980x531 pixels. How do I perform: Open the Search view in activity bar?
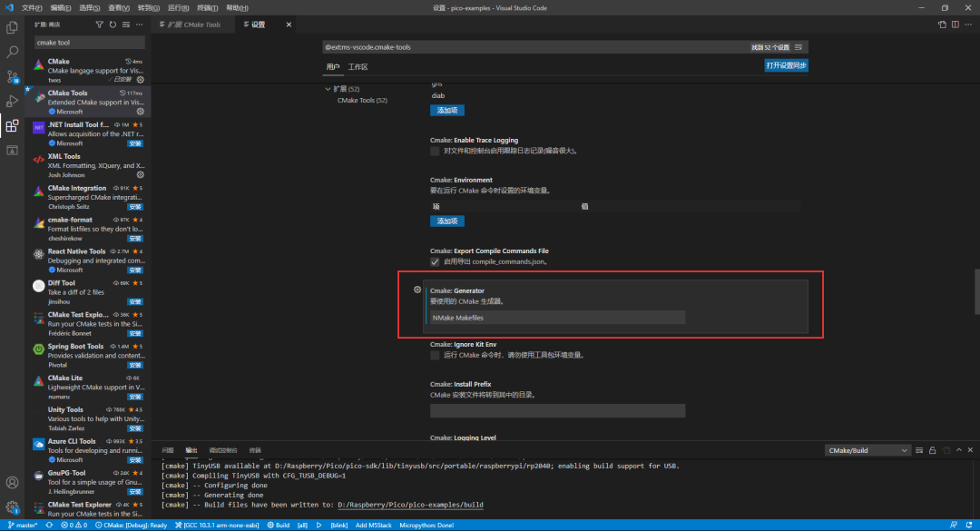[13, 53]
